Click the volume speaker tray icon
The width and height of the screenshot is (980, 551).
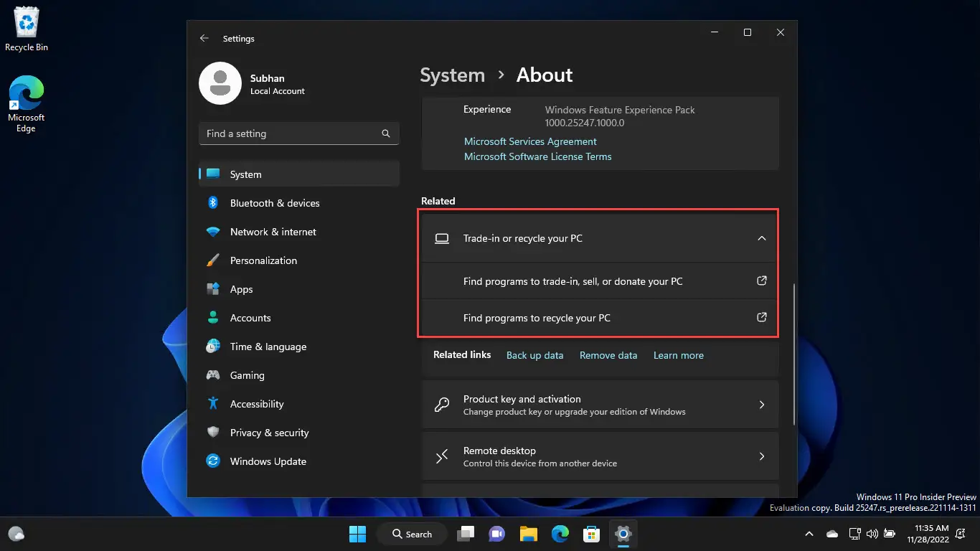(872, 534)
